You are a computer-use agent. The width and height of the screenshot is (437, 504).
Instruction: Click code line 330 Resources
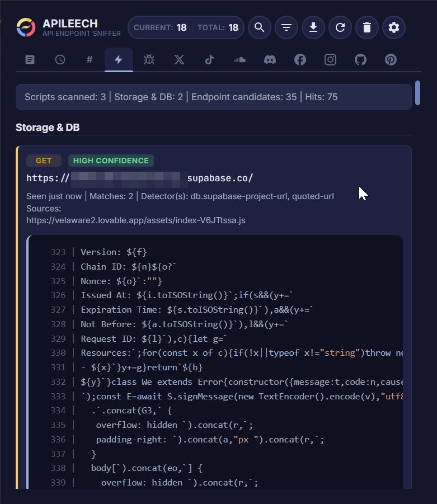(242, 352)
